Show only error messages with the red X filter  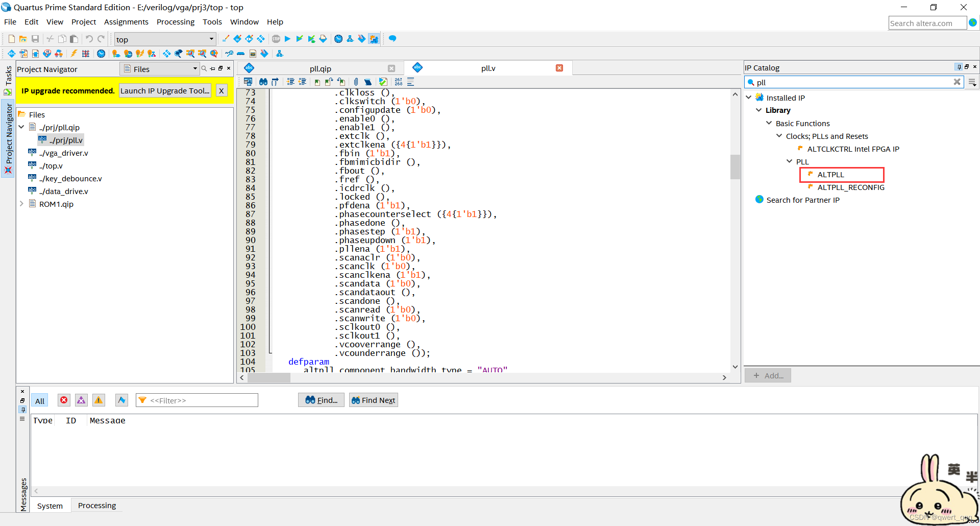(x=64, y=400)
